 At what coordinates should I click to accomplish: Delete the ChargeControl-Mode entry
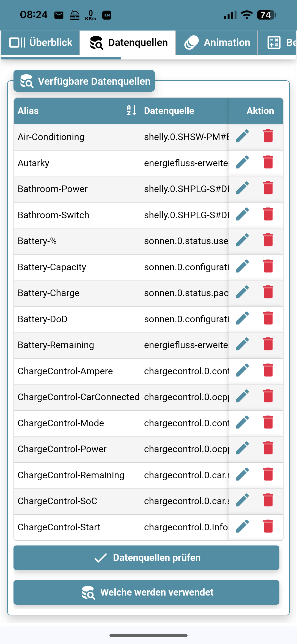coord(268,422)
